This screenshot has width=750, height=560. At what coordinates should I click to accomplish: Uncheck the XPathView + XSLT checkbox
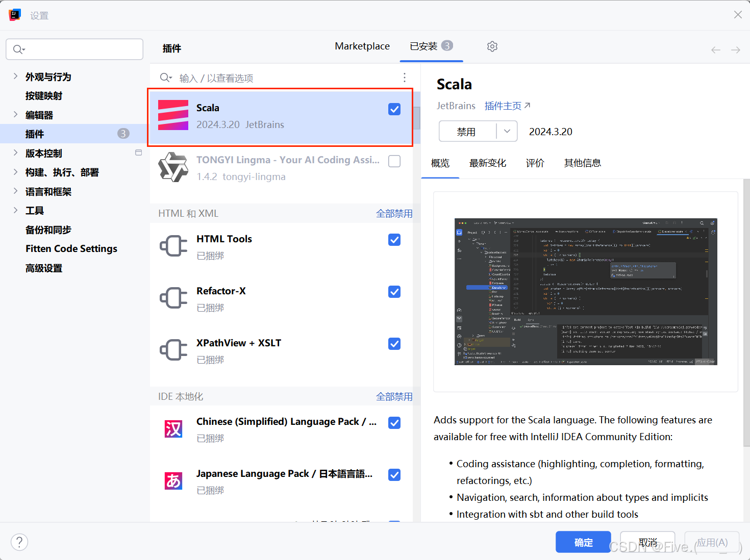394,344
